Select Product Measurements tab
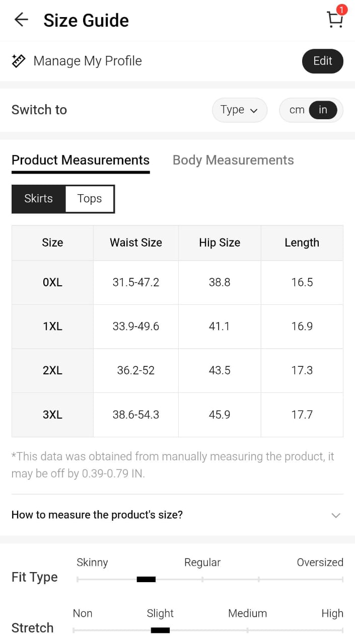Screen dimensions: 355x644 click(x=81, y=160)
